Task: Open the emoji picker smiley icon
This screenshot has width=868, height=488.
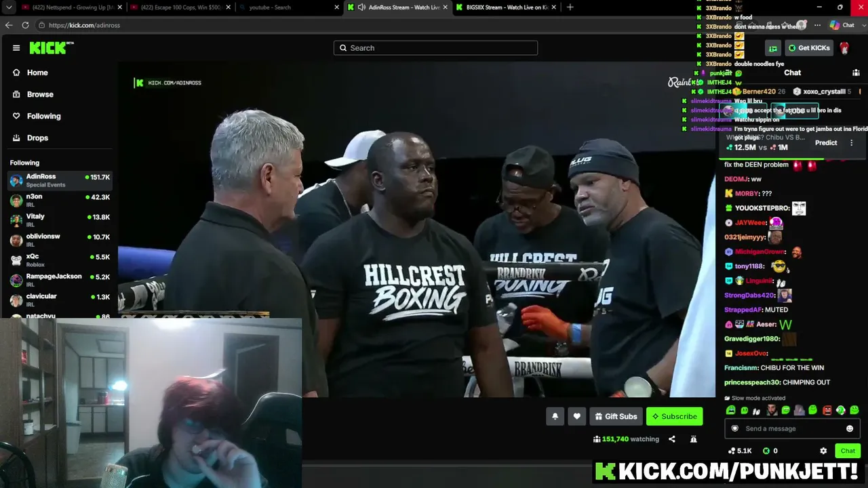Action: point(850,428)
